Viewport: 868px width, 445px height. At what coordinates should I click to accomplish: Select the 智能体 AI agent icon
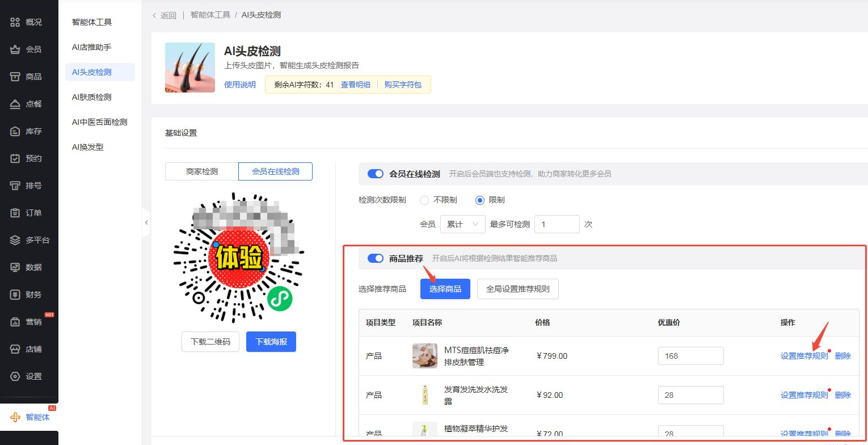(x=30, y=417)
